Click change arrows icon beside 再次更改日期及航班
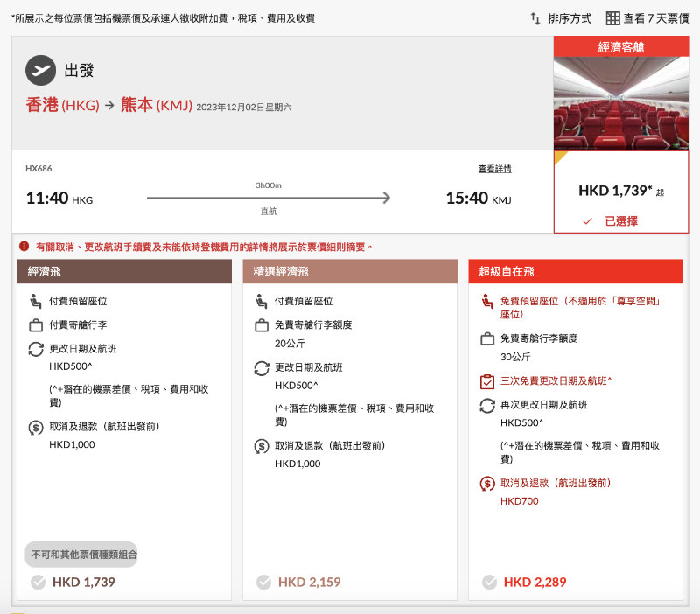 coord(487,406)
